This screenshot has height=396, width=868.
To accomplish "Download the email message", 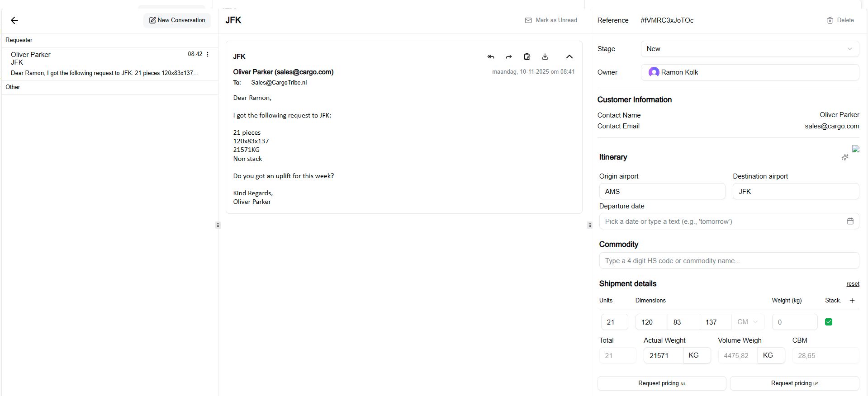I will [x=545, y=57].
